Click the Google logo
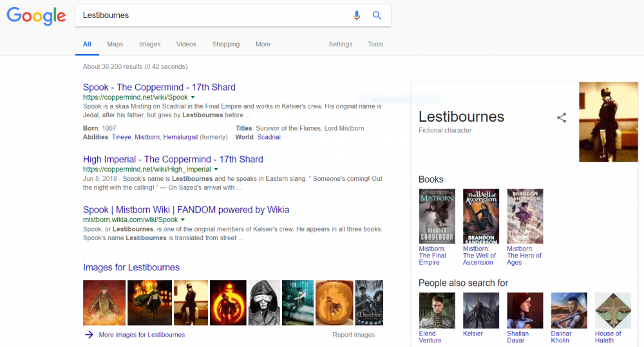The image size is (644, 347). click(36, 16)
